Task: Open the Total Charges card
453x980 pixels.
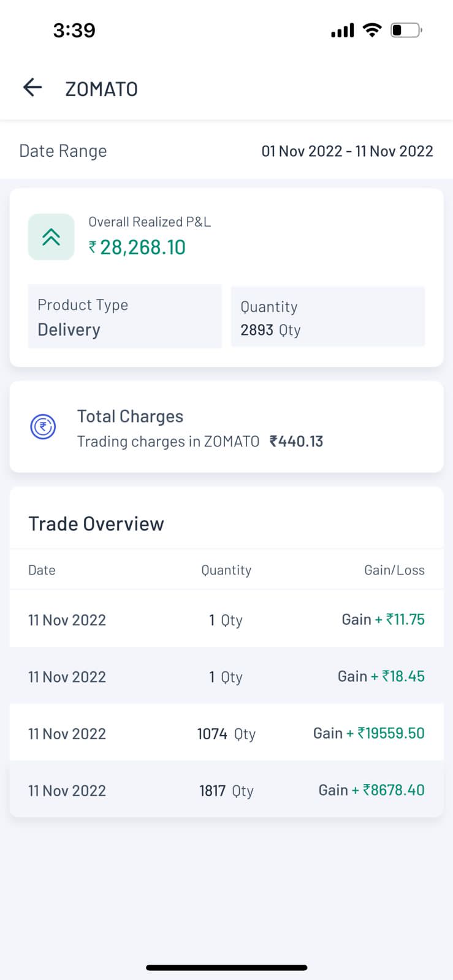Action: pos(226,427)
